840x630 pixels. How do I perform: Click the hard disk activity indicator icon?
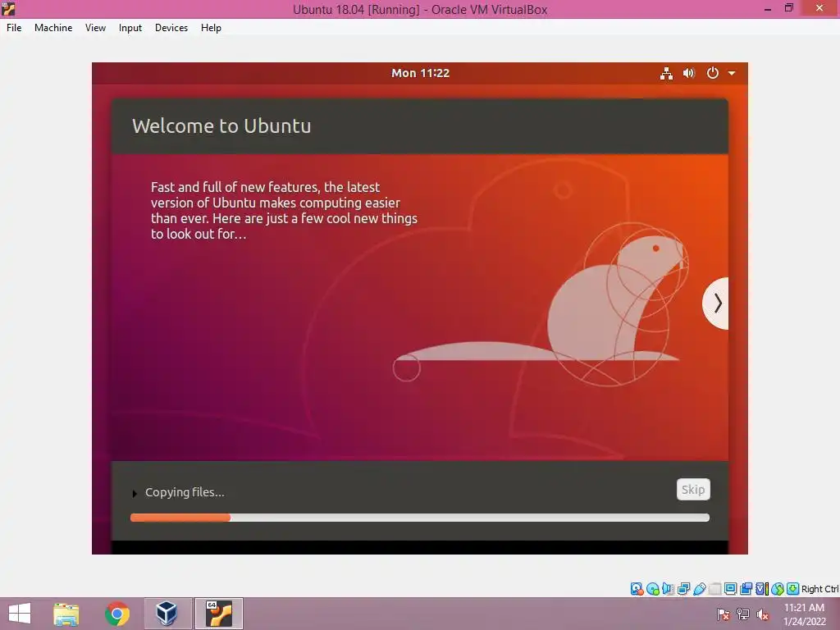[637, 589]
